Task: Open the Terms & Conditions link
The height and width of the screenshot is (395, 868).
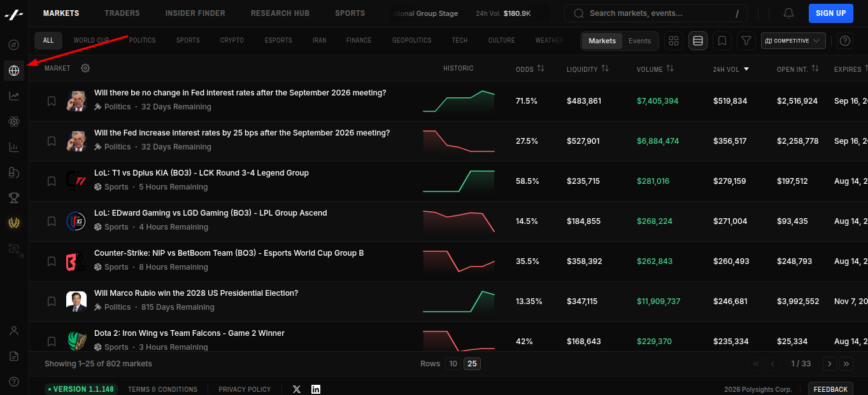Action: (x=162, y=389)
